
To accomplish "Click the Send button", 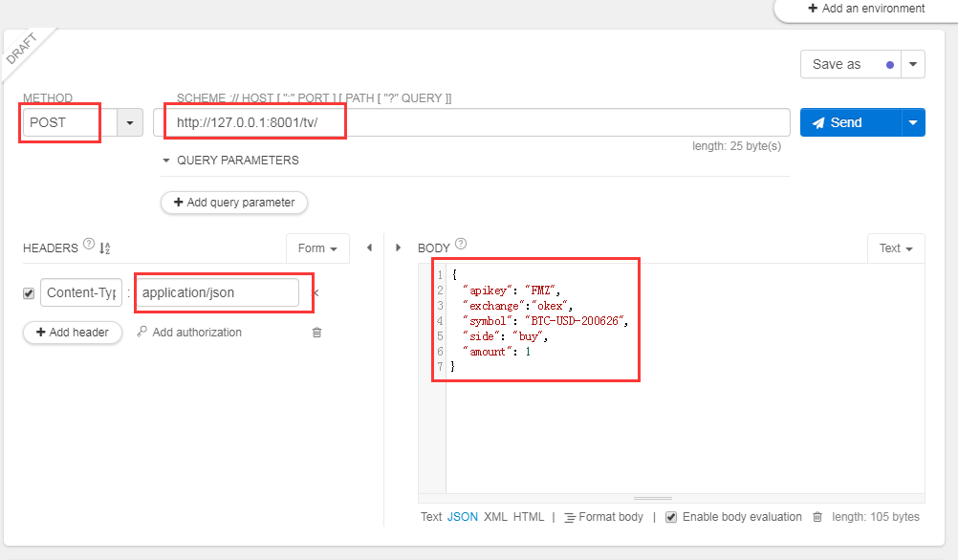I will (x=851, y=122).
